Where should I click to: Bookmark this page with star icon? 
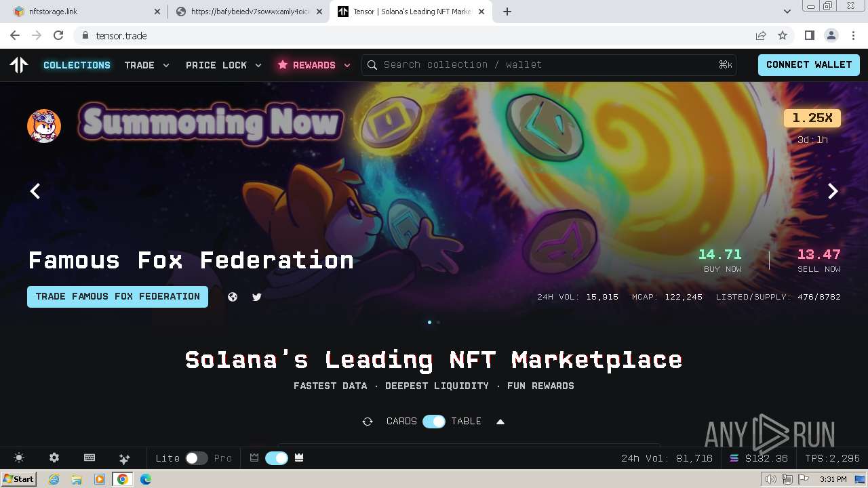point(783,35)
